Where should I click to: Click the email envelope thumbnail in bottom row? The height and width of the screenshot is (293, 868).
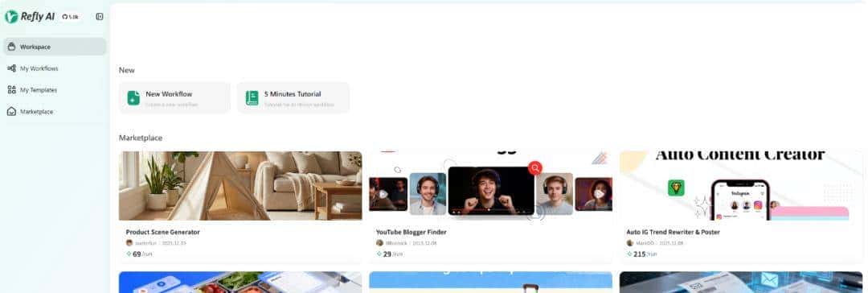coord(741,283)
